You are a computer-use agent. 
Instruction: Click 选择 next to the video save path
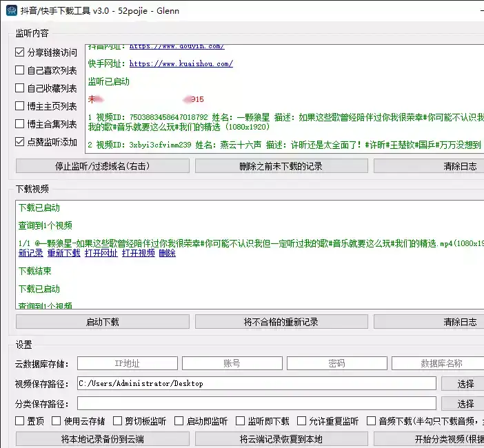click(x=465, y=384)
